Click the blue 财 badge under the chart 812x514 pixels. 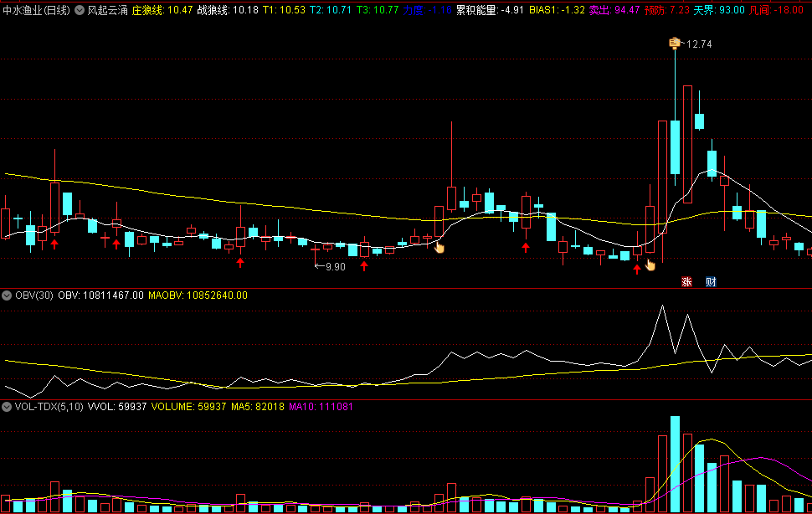point(711,282)
